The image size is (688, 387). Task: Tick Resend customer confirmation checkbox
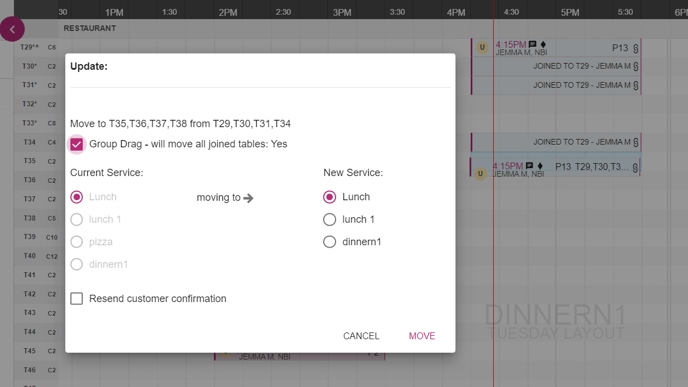(x=76, y=299)
